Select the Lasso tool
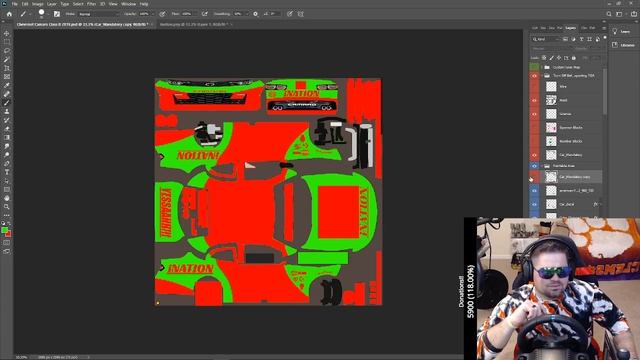This screenshot has width=640, height=360. pos(7,51)
